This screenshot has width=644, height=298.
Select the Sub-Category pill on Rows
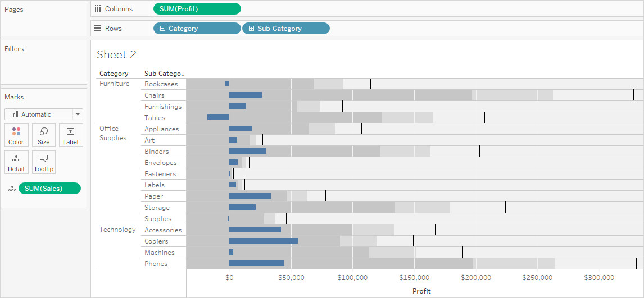click(x=286, y=28)
